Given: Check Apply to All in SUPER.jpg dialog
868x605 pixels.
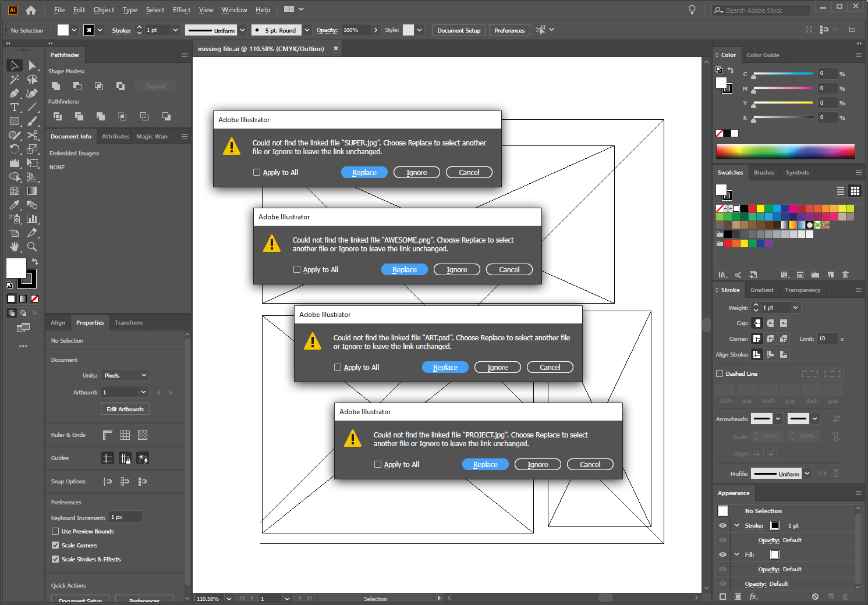Looking at the screenshot, I should click(257, 172).
